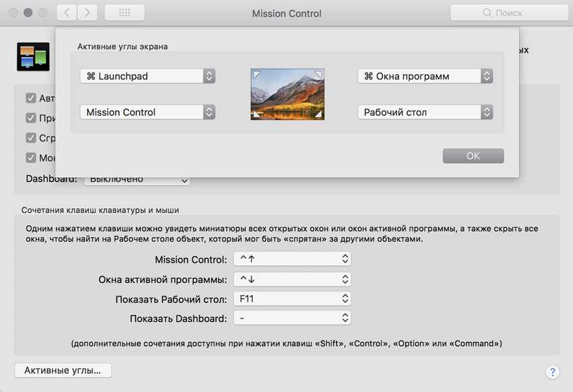Open the help question mark button
573x392 pixels.
[x=551, y=372]
